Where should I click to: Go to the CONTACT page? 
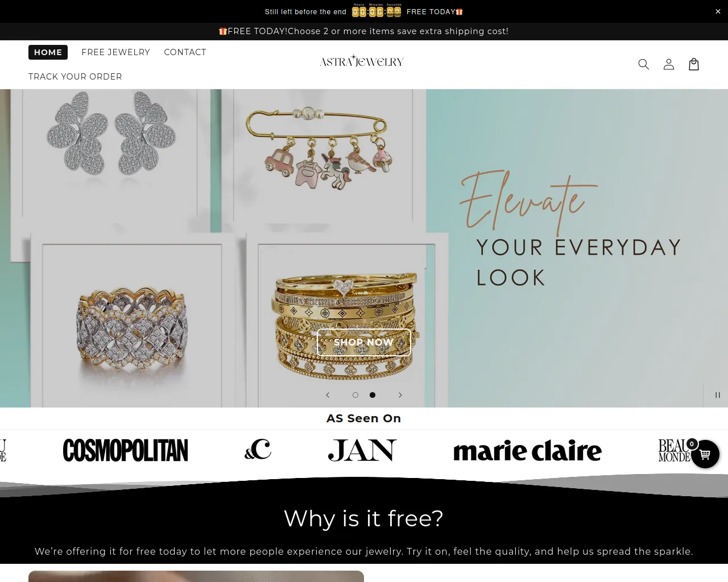pos(185,52)
